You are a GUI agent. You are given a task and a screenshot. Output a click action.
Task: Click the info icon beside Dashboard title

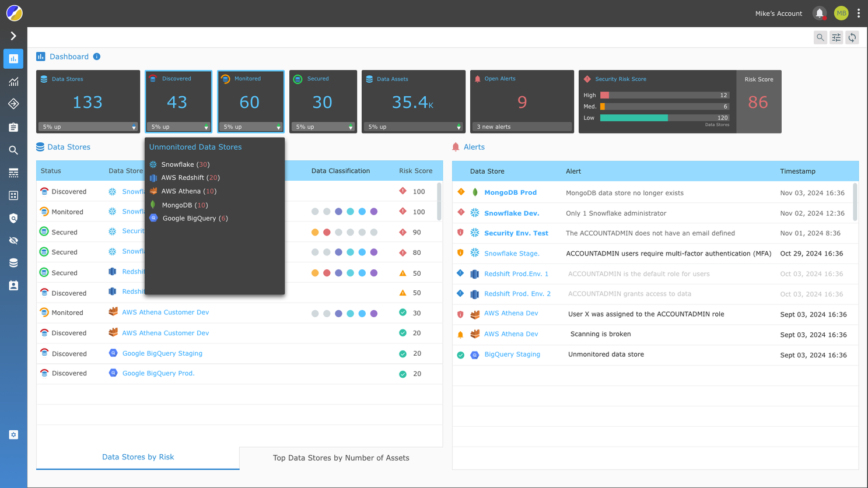tap(97, 57)
